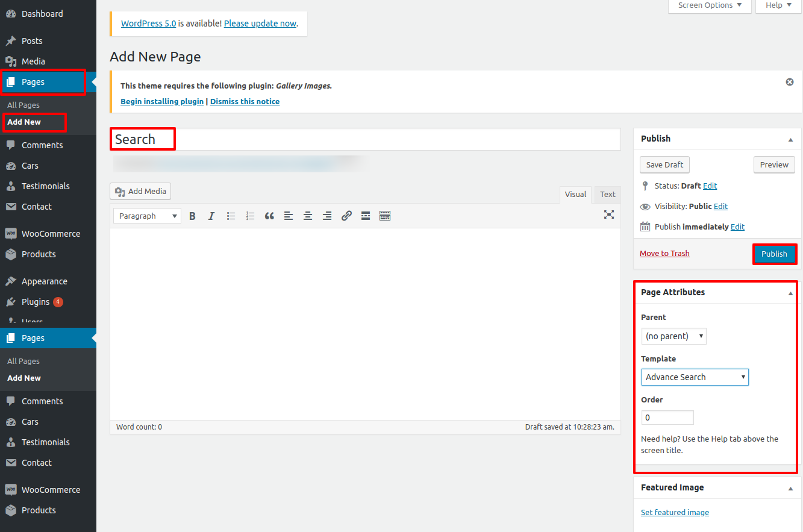The width and height of the screenshot is (803, 532).
Task: Expand the Screen Options menu
Action: (710, 5)
